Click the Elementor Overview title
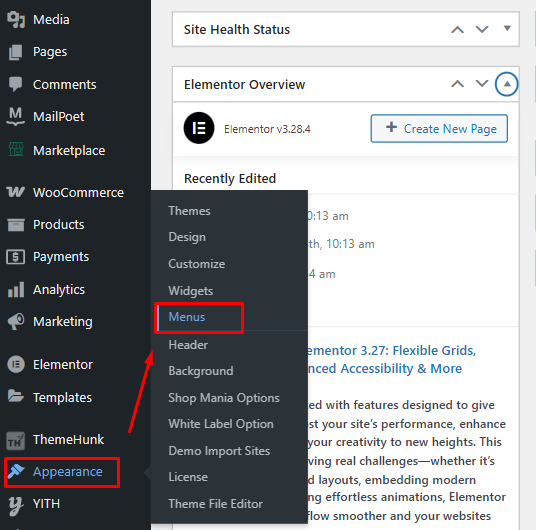The image size is (536, 530). [244, 84]
